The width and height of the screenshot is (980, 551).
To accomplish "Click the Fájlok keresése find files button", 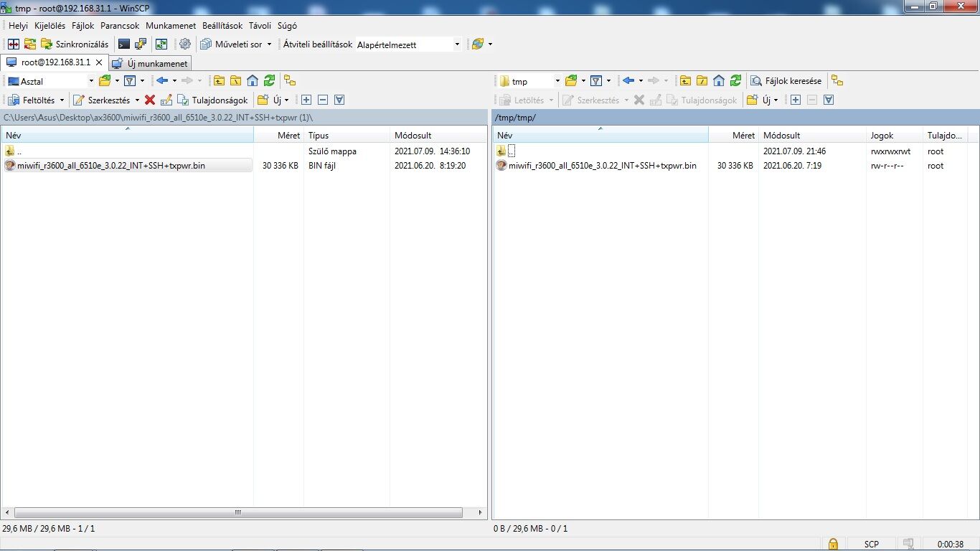I will [787, 81].
